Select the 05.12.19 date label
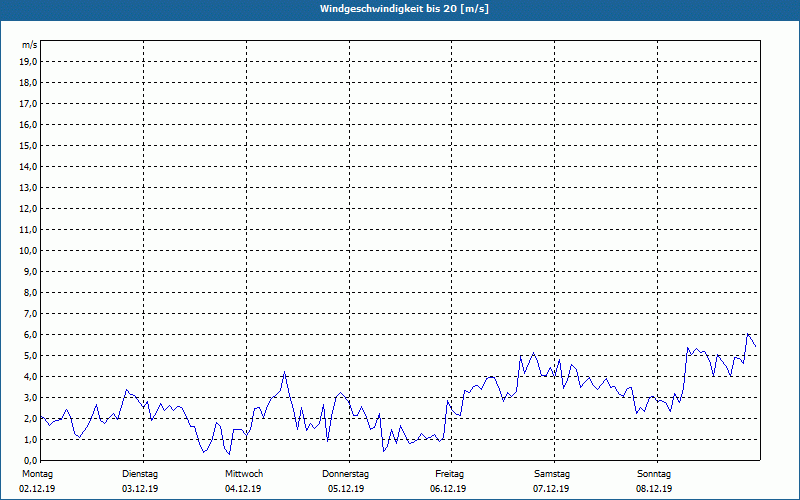 [x=346, y=489]
